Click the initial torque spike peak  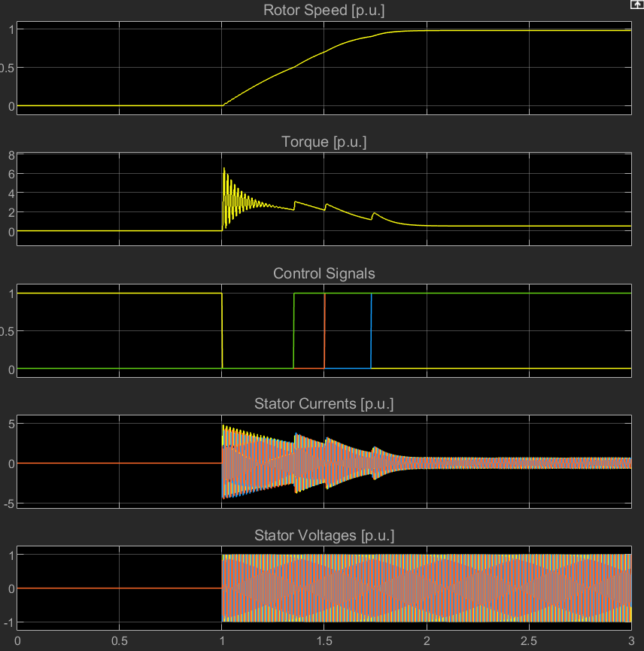(223, 169)
